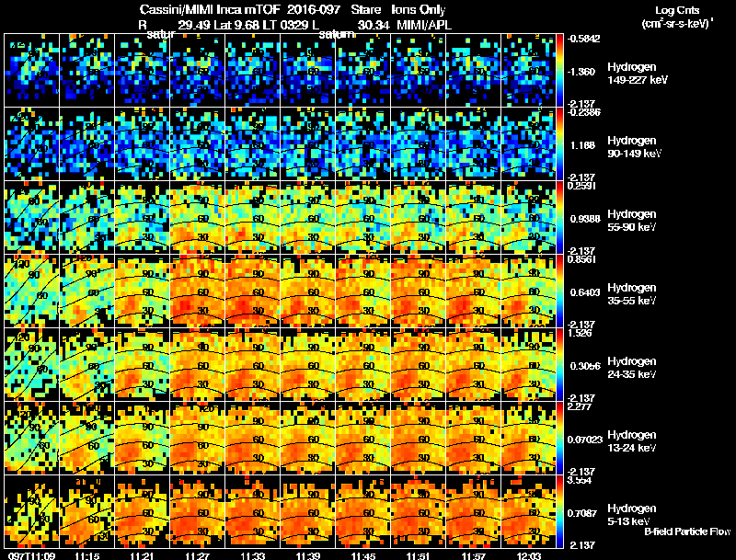
Task: Click the Hydrogen 13-24 keV panel at 11:45
Action: pos(362,439)
